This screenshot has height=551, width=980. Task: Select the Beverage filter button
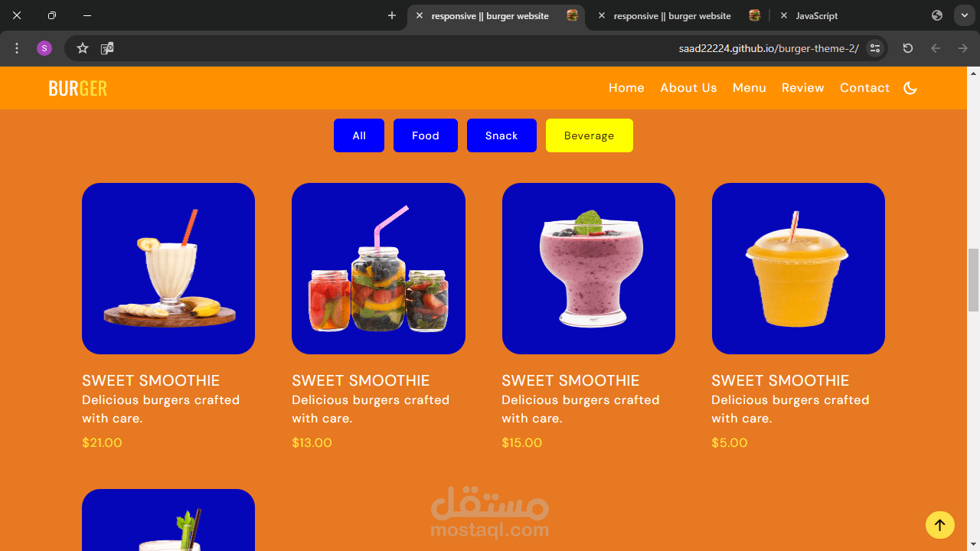point(590,135)
